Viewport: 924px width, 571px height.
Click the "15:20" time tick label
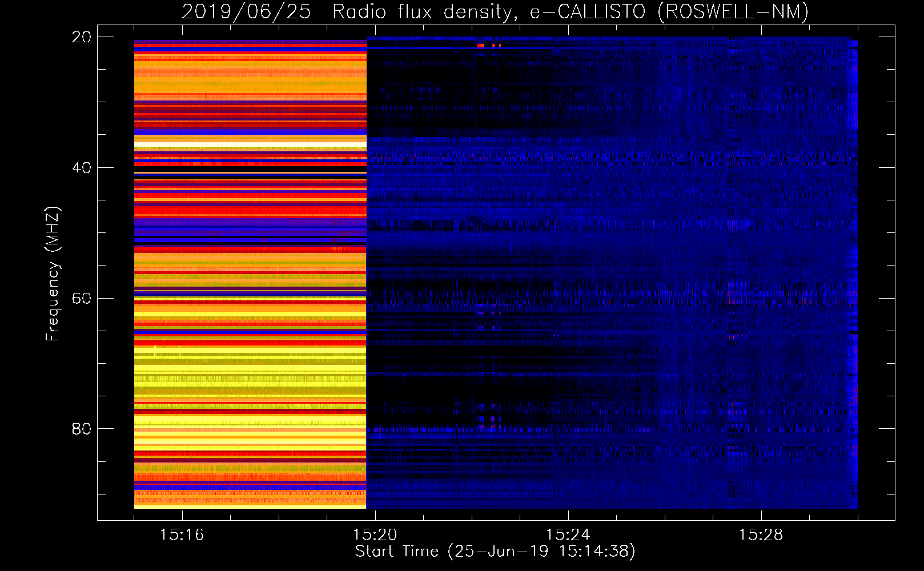[375, 535]
